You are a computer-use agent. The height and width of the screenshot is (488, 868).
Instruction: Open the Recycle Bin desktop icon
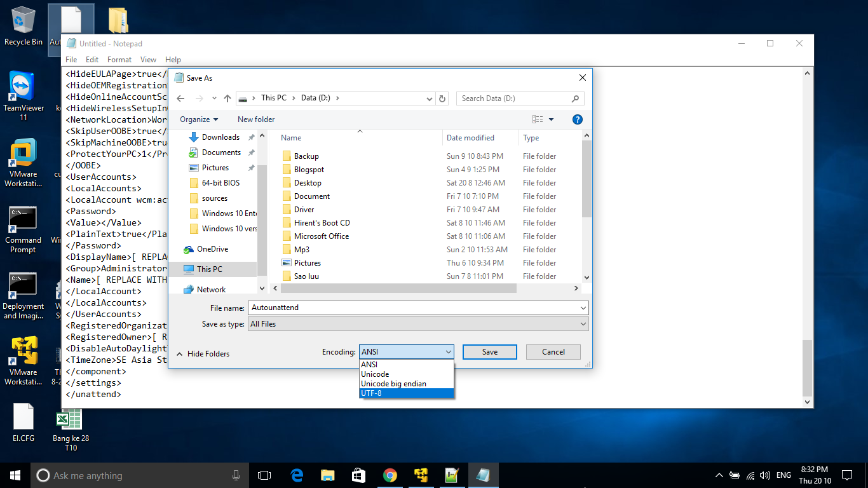pyautogui.click(x=24, y=26)
